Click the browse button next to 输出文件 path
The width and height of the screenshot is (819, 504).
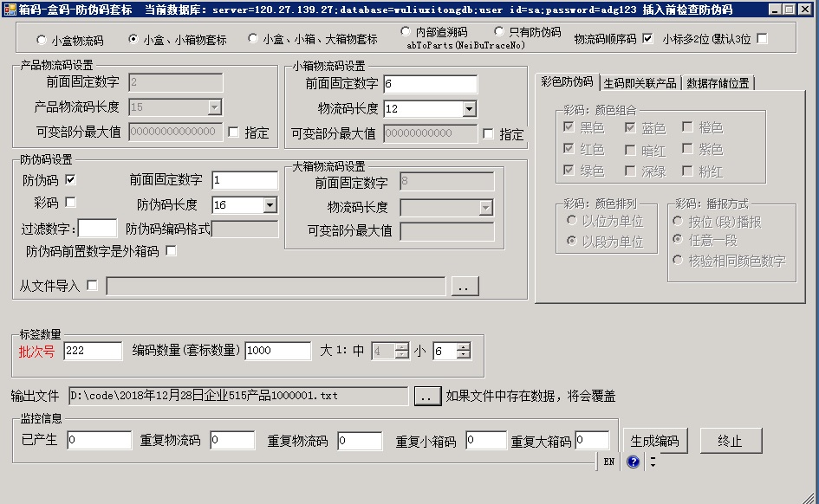pyautogui.click(x=426, y=396)
